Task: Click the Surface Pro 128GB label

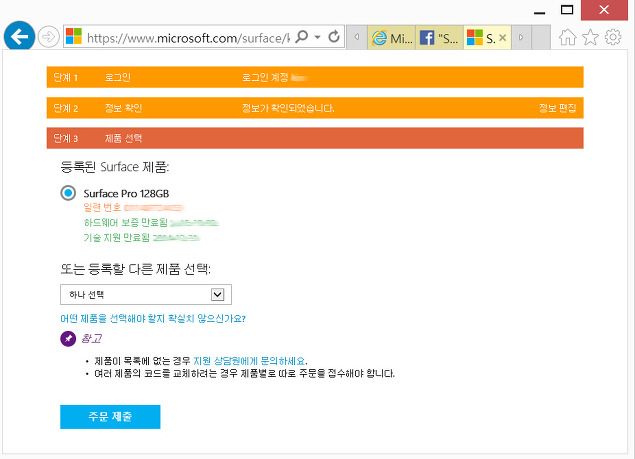Action: point(126,194)
